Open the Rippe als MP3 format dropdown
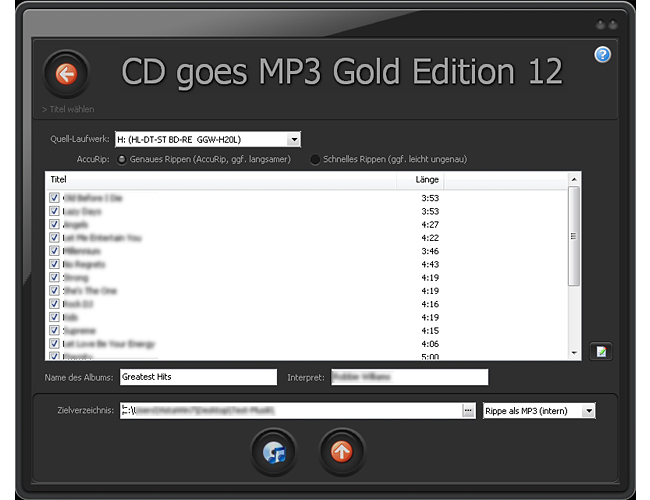Image resolution: width=650 pixels, height=500 pixels. click(x=588, y=411)
